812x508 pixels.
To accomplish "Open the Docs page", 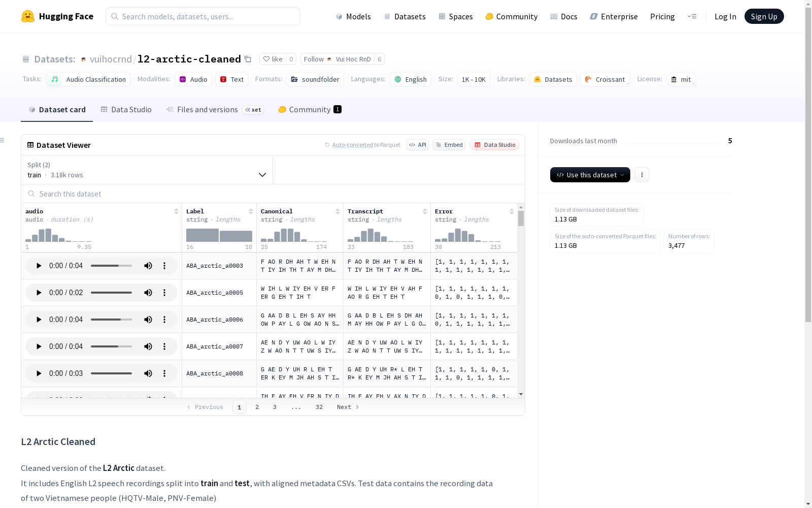I will point(564,16).
